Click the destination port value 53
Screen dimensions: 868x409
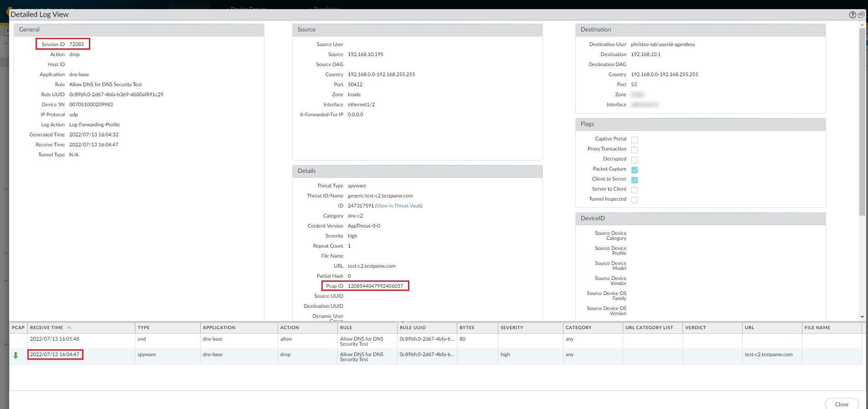[634, 84]
